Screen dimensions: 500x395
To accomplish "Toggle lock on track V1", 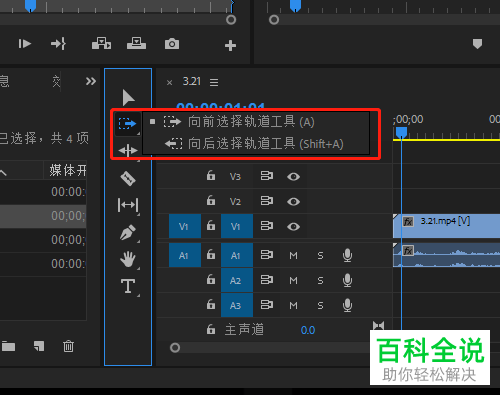I will click(211, 225).
